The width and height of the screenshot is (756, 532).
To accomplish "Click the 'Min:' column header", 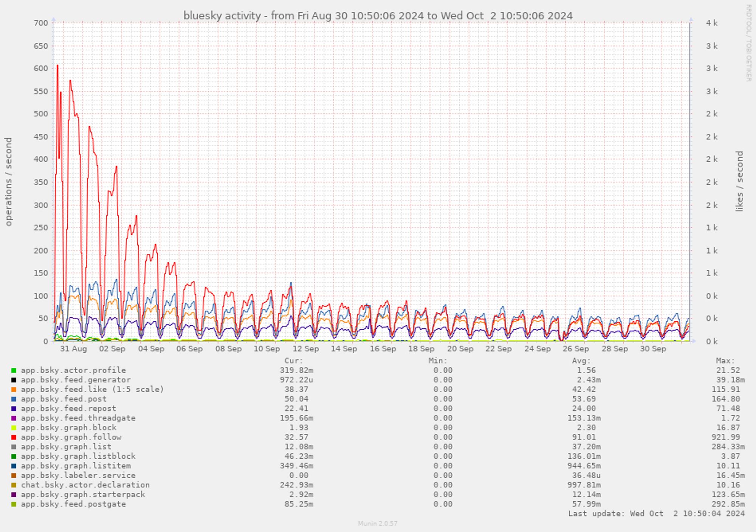I will pyautogui.click(x=438, y=361).
